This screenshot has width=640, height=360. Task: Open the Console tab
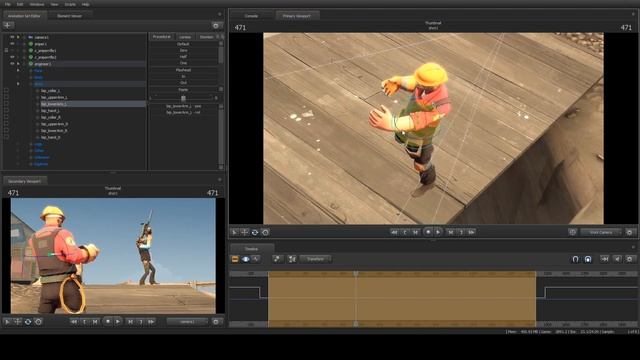251,16
